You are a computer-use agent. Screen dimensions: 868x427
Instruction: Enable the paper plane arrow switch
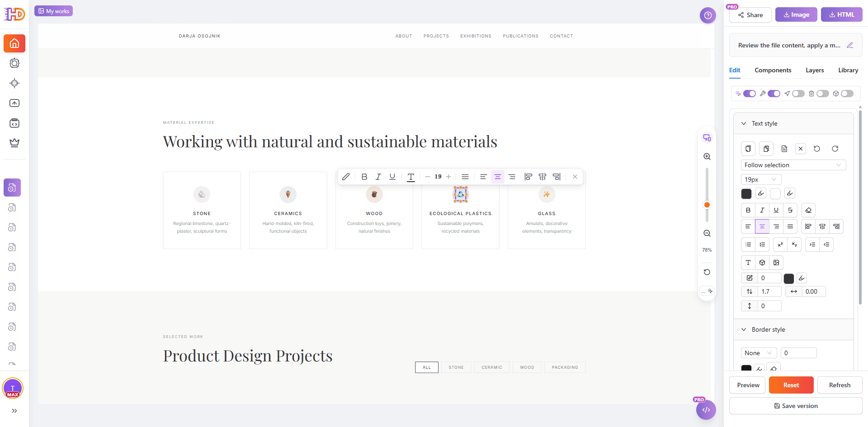click(798, 94)
